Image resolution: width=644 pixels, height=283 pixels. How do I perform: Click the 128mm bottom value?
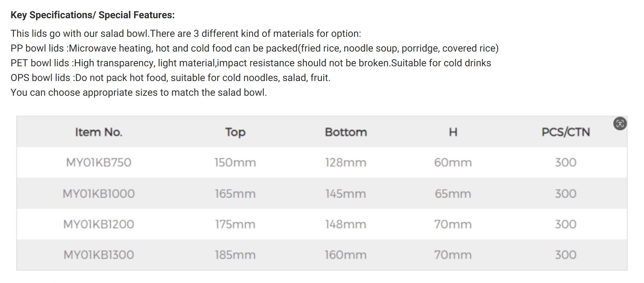(x=346, y=163)
